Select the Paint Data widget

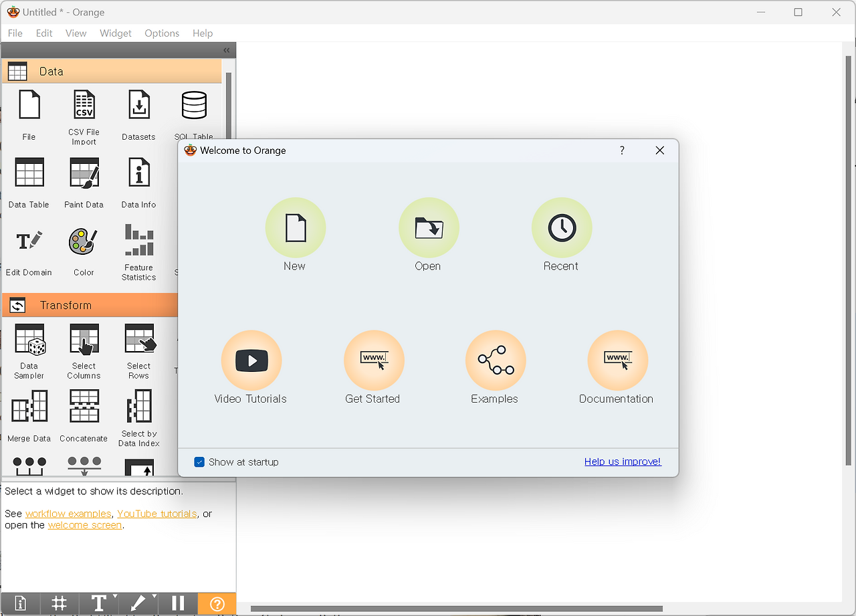[84, 183]
